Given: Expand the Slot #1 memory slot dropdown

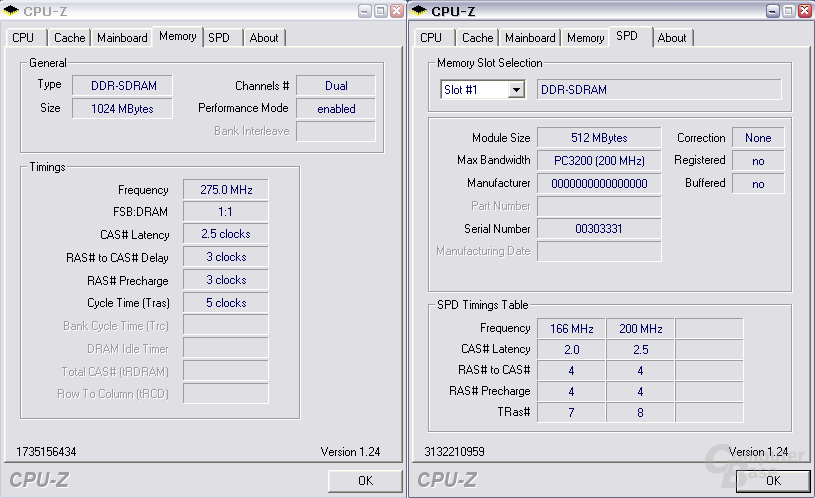Looking at the screenshot, I should [516, 89].
